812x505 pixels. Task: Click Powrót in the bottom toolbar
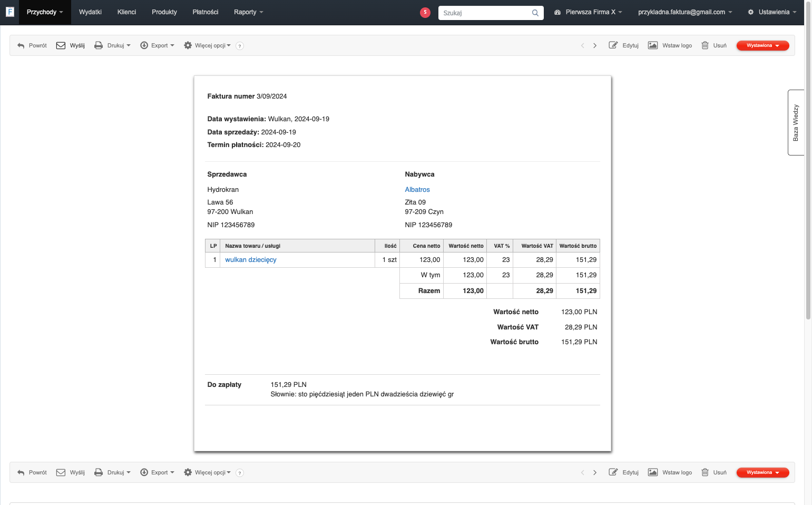point(32,473)
